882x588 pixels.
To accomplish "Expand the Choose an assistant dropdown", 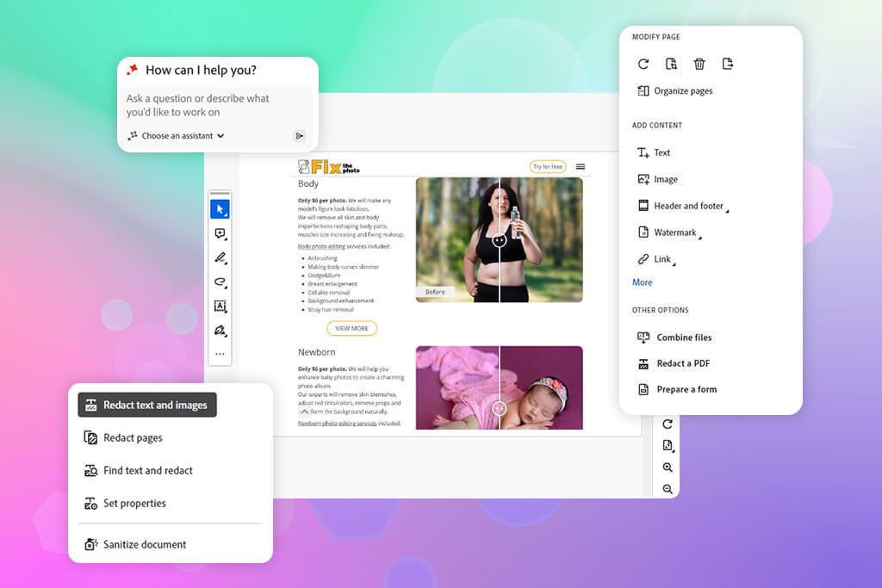I will pyautogui.click(x=177, y=135).
